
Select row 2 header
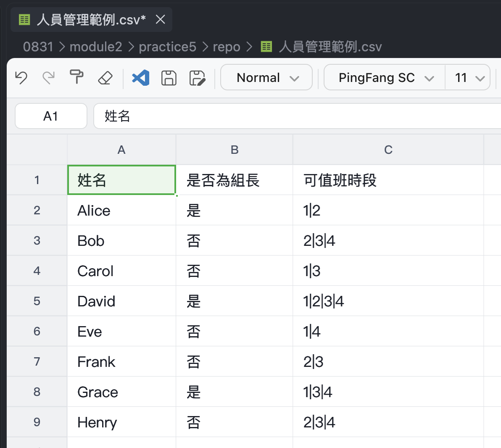pos(37,210)
